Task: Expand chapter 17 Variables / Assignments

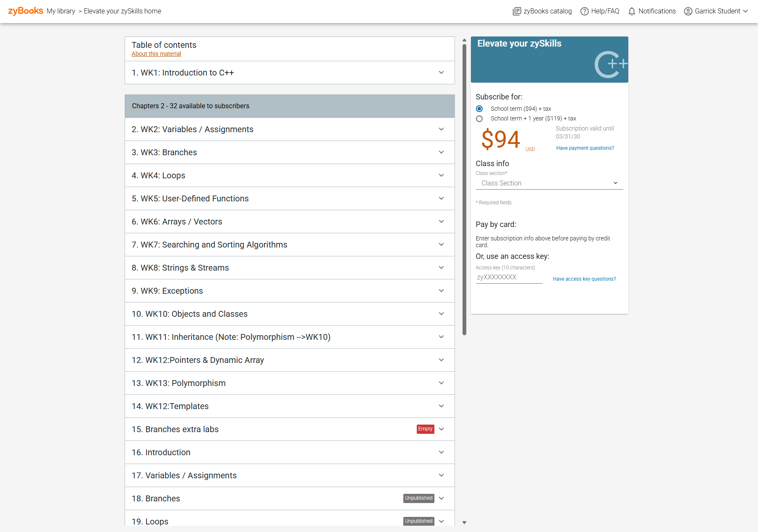Action: 290,475
